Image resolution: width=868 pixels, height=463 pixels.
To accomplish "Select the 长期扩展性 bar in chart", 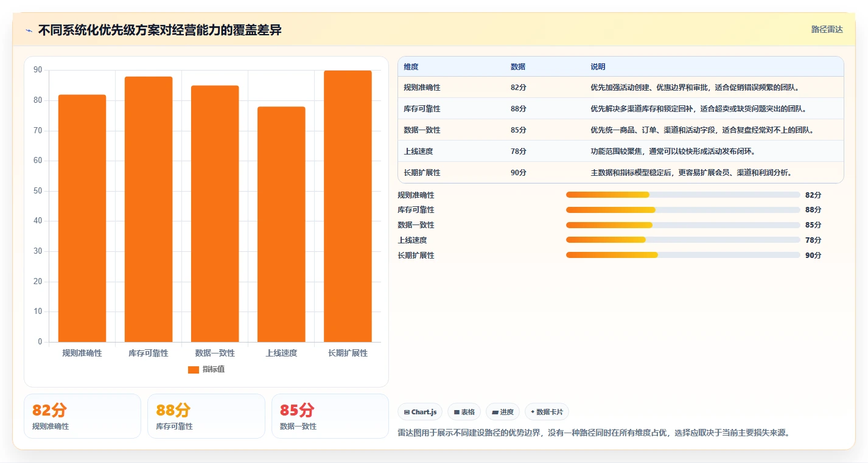I will [348, 206].
